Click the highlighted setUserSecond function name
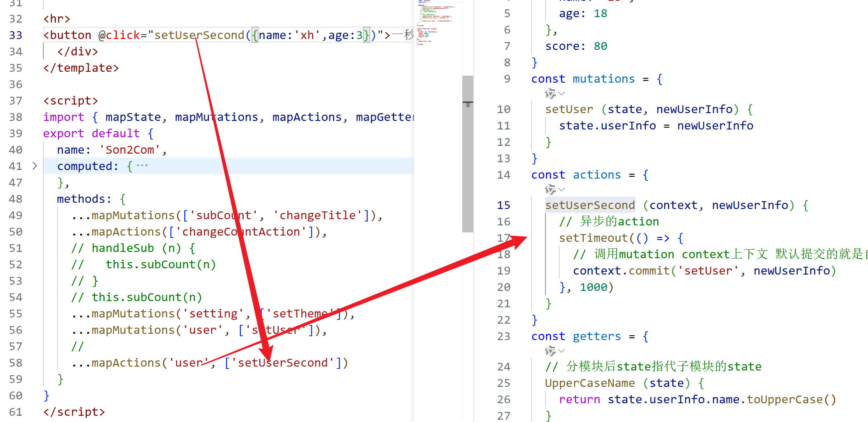The height and width of the screenshot is (422, 868). (x=590, y=205)
